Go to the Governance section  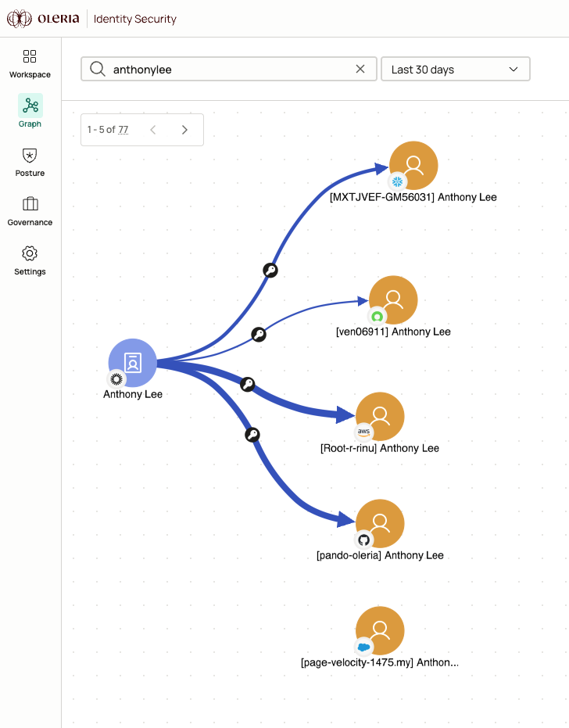click(x=30, y=212)
